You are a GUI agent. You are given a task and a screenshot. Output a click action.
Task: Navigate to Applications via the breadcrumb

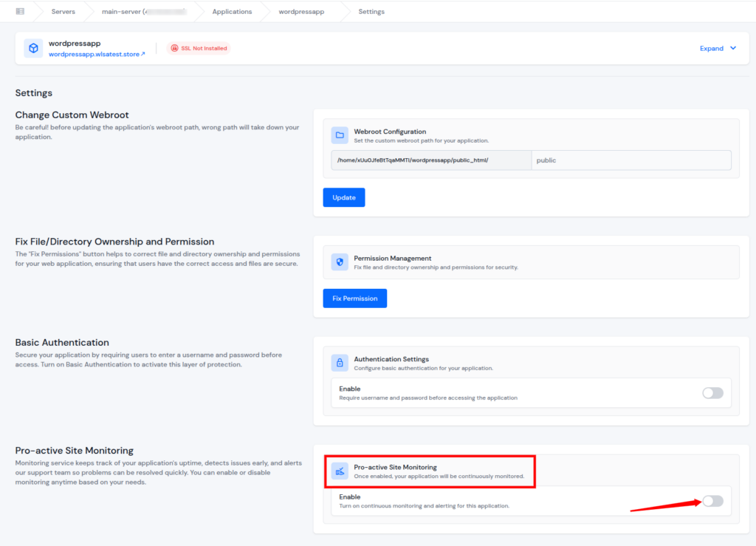pyautogui.click(x=232, y=11)
